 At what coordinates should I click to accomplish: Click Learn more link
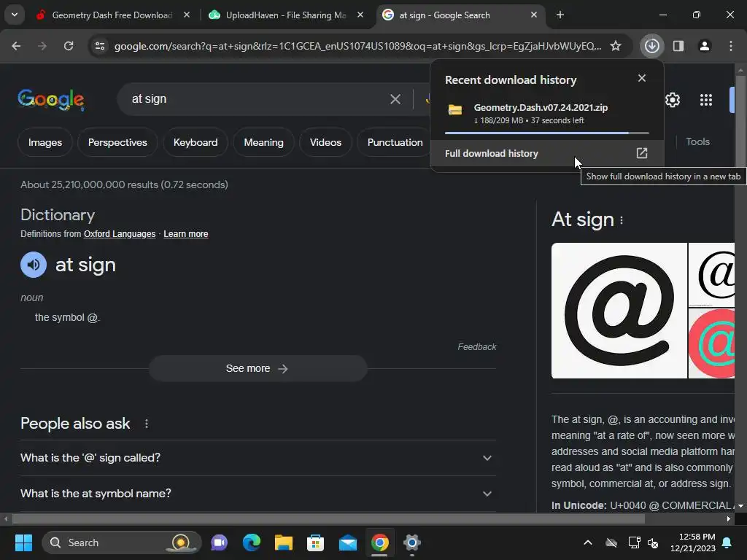[186, 234]
